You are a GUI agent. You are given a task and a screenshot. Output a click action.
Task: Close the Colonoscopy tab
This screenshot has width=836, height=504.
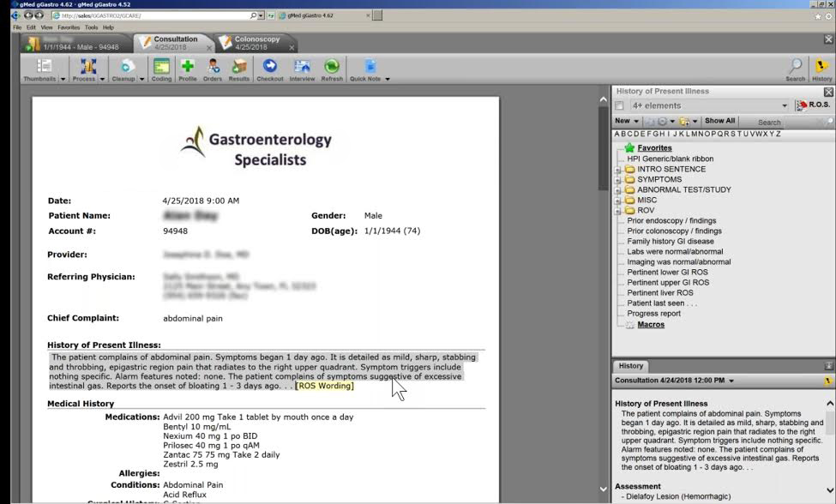click(292, 48)
